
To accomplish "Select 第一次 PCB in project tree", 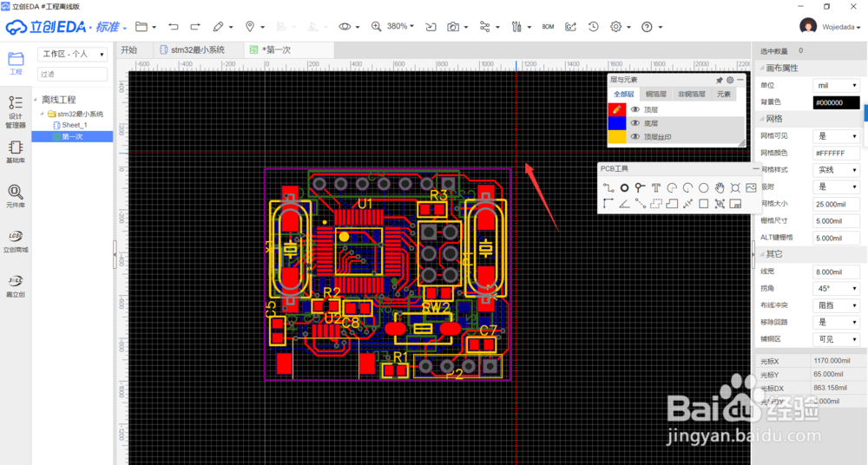I will point(72,137).
